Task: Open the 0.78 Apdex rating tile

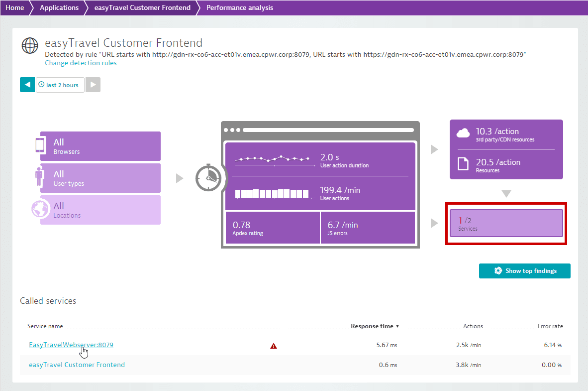Action: click(x=273, y=228)
